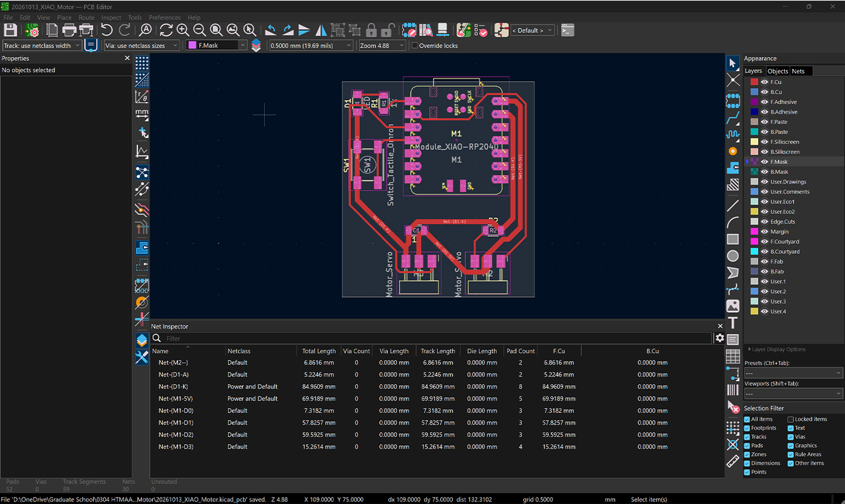Viewport: 845px width, 504px height.
Task: Select the Draw Circle tool
Action: pos(733,256)
